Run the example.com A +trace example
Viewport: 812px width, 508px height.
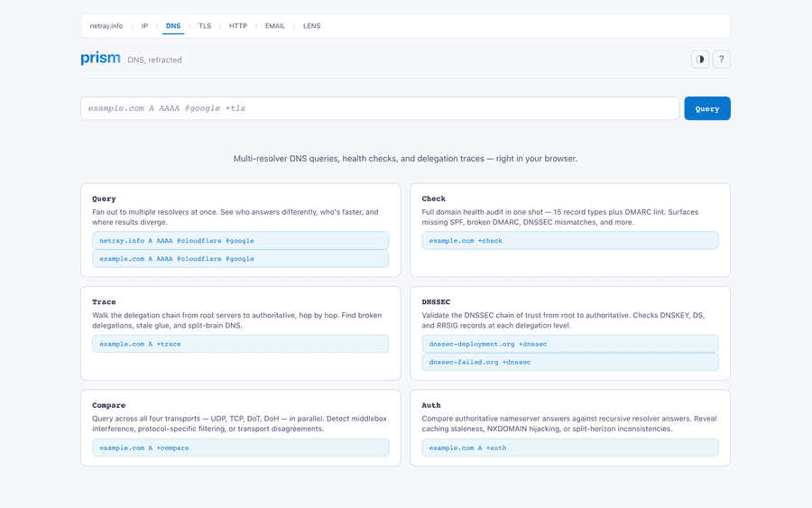point(240,345)
